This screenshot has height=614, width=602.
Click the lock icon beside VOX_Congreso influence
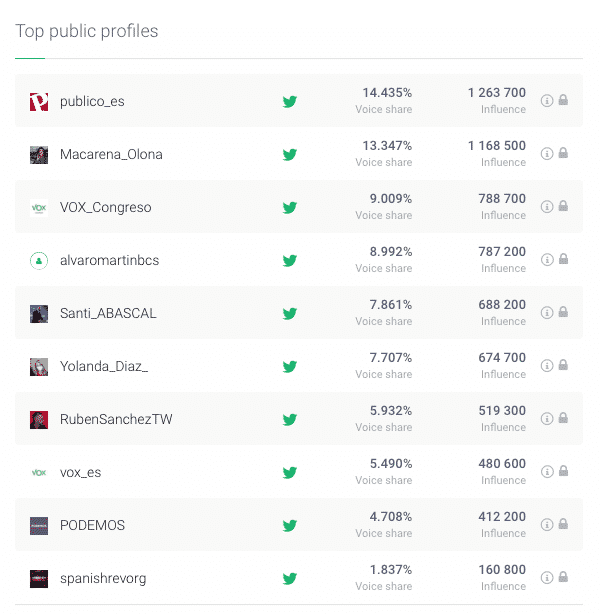point(563,206)
